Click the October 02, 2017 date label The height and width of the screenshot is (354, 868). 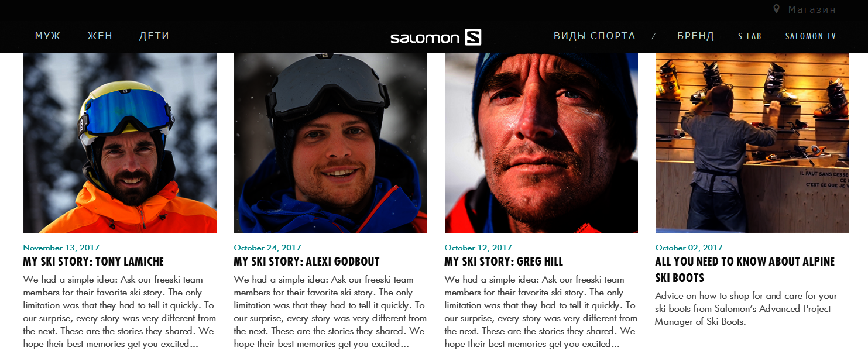(689, 248)
